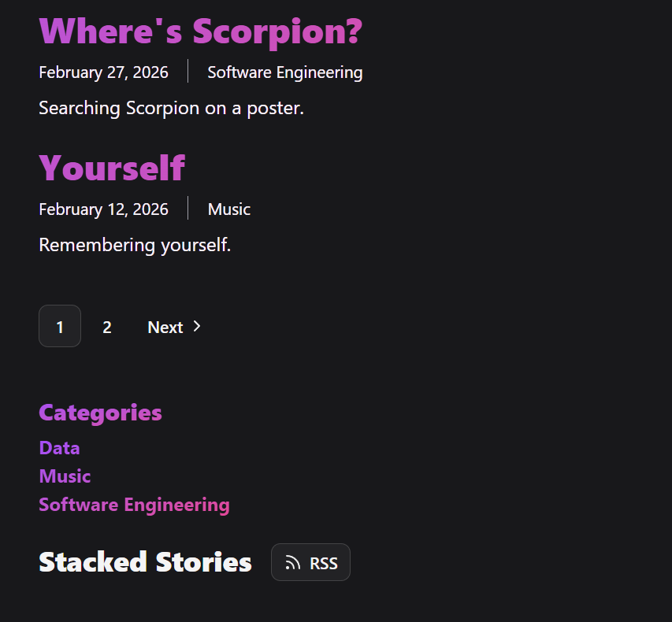Select the current page 1 button
This screenshot has height=622, width=672.
pyautogui.click(x=60, y=327)
